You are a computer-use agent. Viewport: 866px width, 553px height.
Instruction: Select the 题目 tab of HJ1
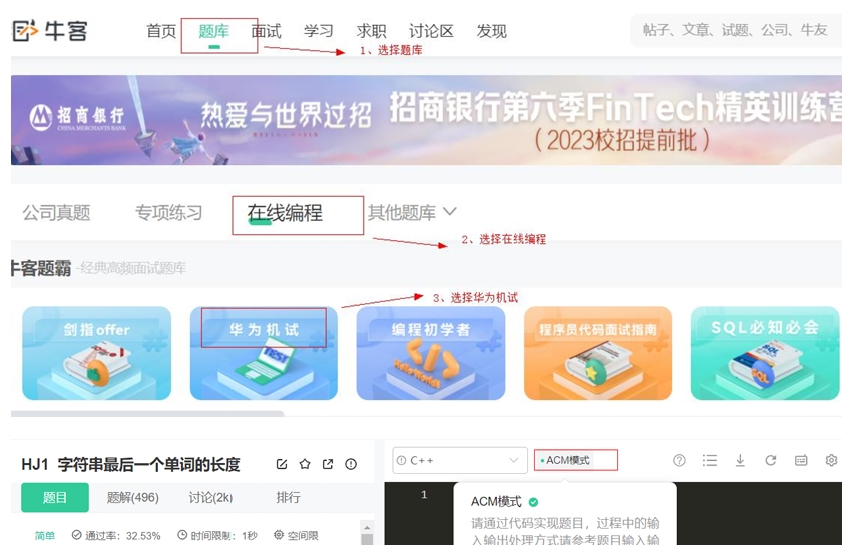[55, 497]
